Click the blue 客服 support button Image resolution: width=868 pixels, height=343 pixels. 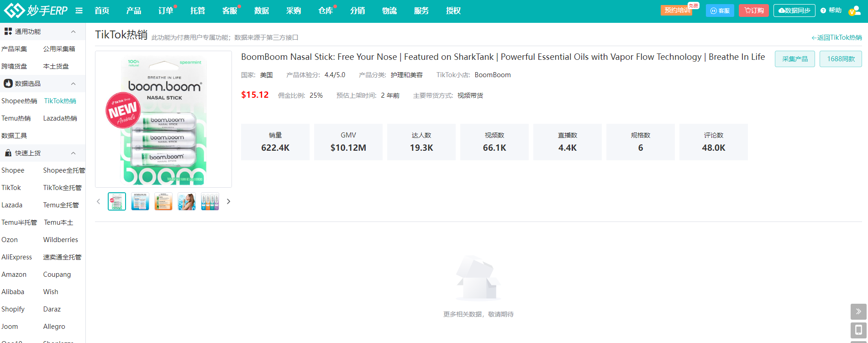pos(720,11)
